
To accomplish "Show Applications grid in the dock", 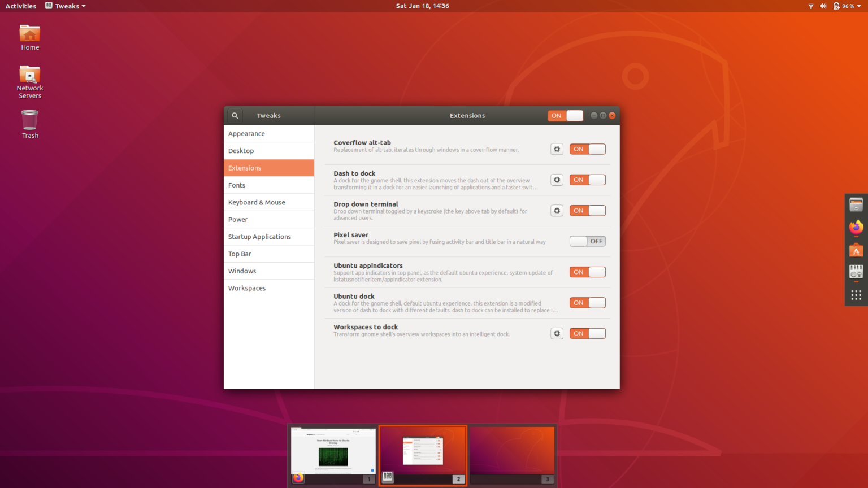I will click(856, 295).
